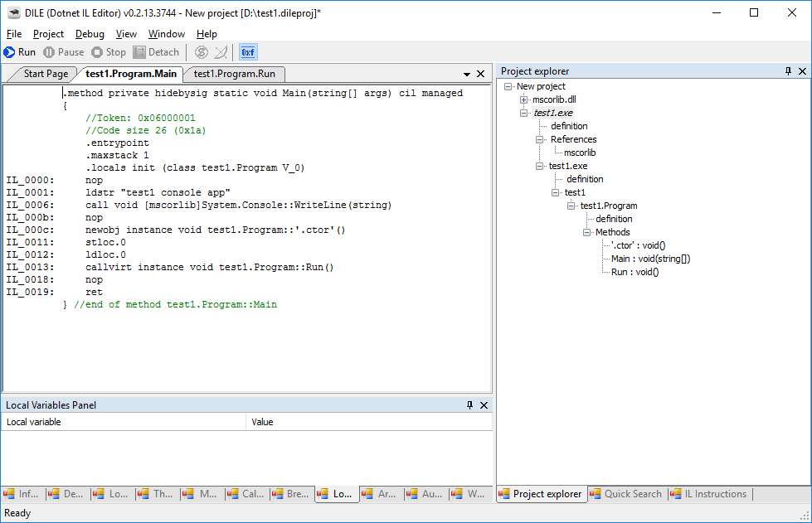This screenshot has height=523, width=812.
Task: Select 'Main : void(string[])' method in tree
Action: coord(650,259)
